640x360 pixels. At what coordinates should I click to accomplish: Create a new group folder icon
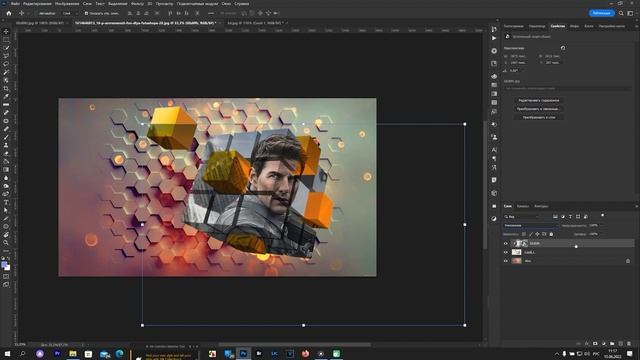point(612,344)
